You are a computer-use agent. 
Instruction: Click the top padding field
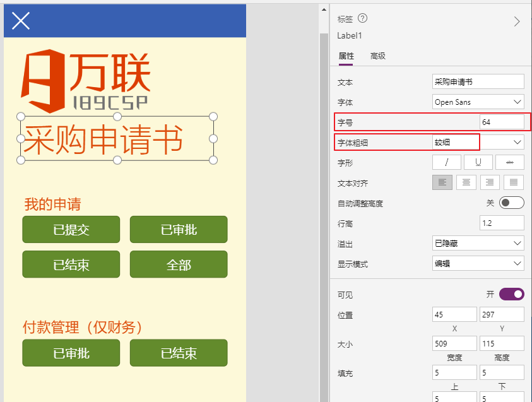(454, 372)
